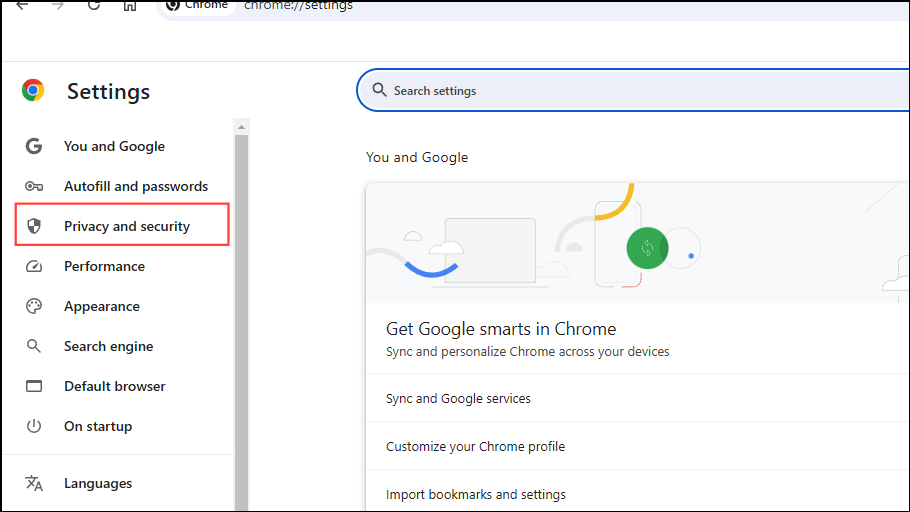The width and height of the screenshot is (910, 512).
Task: Click the translate icon for Languages
Action: coord(34,483)
